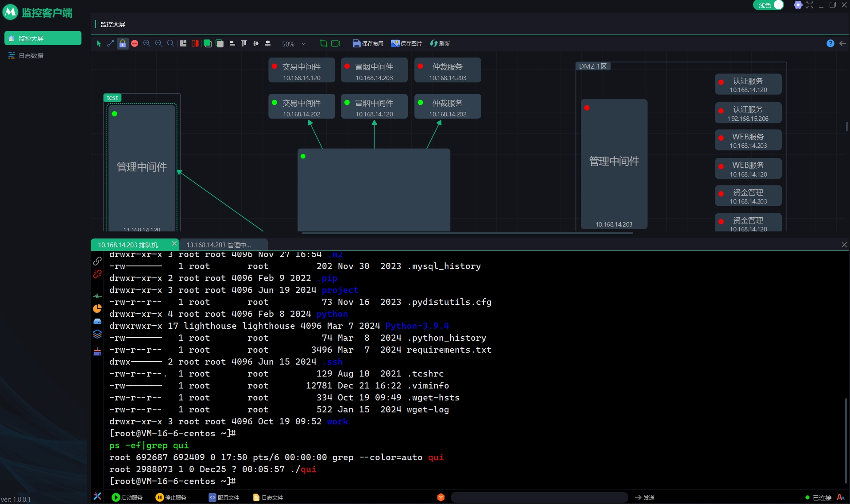850x504 pixels.
Task: Click the red broken link disconnect icon
Action: click(97, 274)
